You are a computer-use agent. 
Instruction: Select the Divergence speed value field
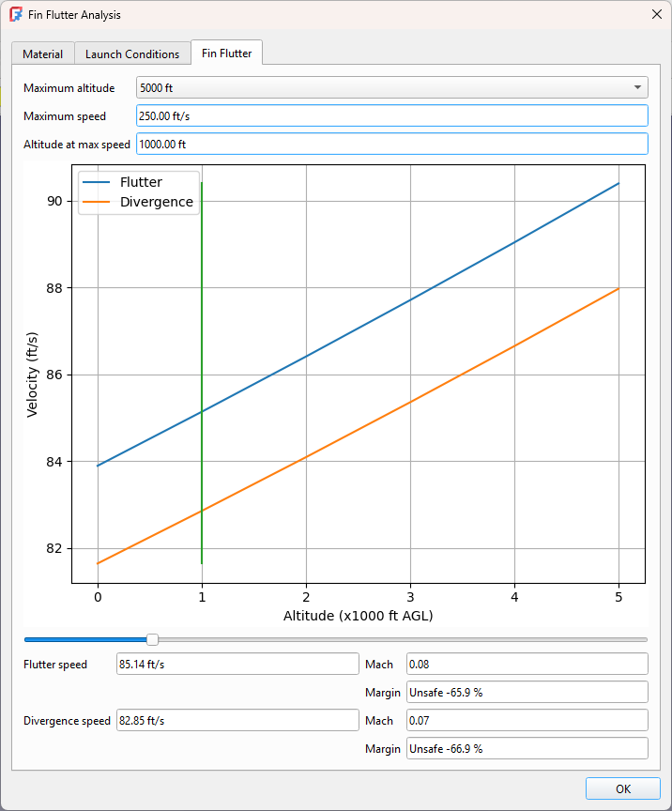pyautogui.click(x=237, y=720)
